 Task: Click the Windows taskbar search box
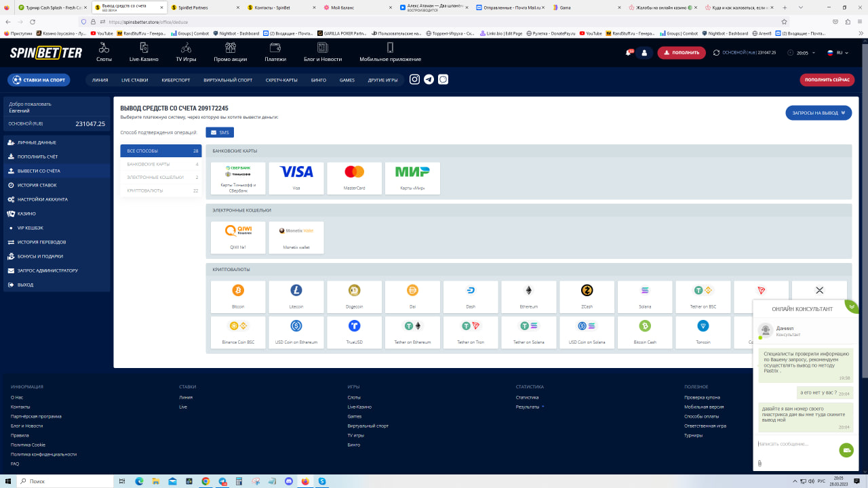[63, 481]
